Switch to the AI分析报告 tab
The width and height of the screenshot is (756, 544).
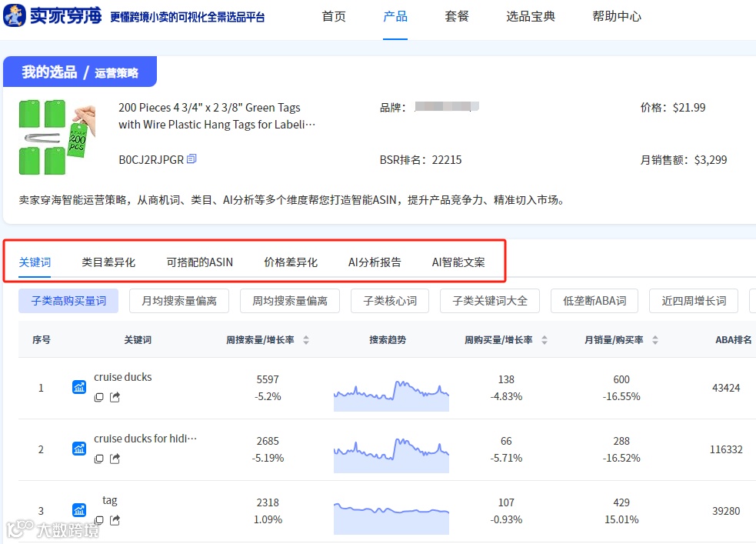[x=375, y=262]
